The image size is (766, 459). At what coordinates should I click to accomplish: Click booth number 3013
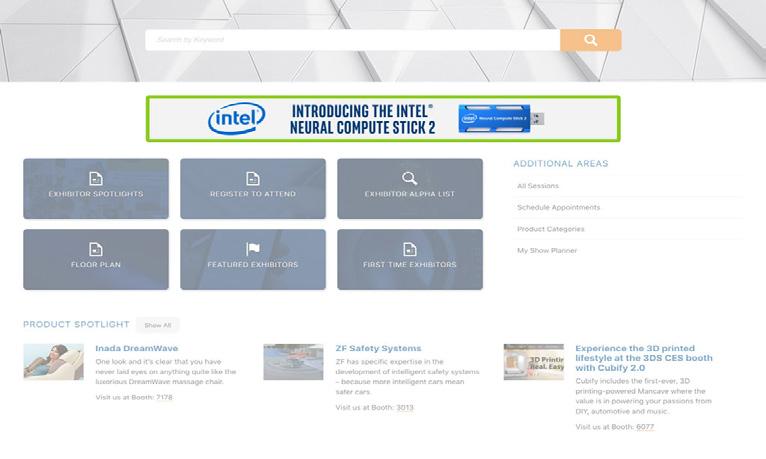(x=404, y=408)
